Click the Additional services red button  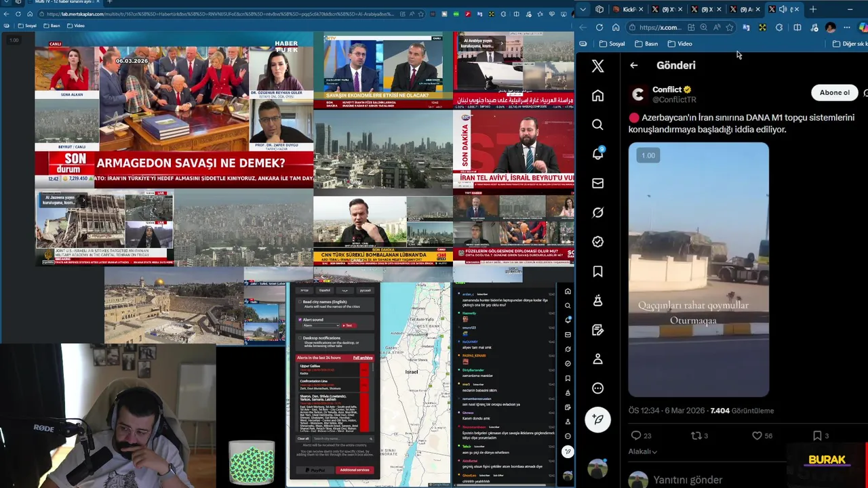[x=355, y=470]
